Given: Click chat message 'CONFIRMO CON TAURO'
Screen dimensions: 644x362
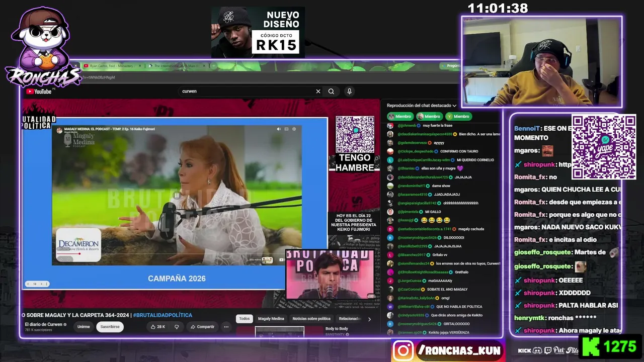Looking at the screenshot, I should 459,151.
